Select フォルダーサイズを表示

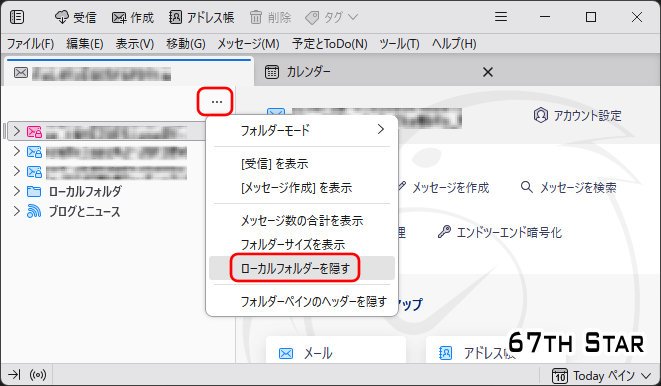tap(302, 244)
